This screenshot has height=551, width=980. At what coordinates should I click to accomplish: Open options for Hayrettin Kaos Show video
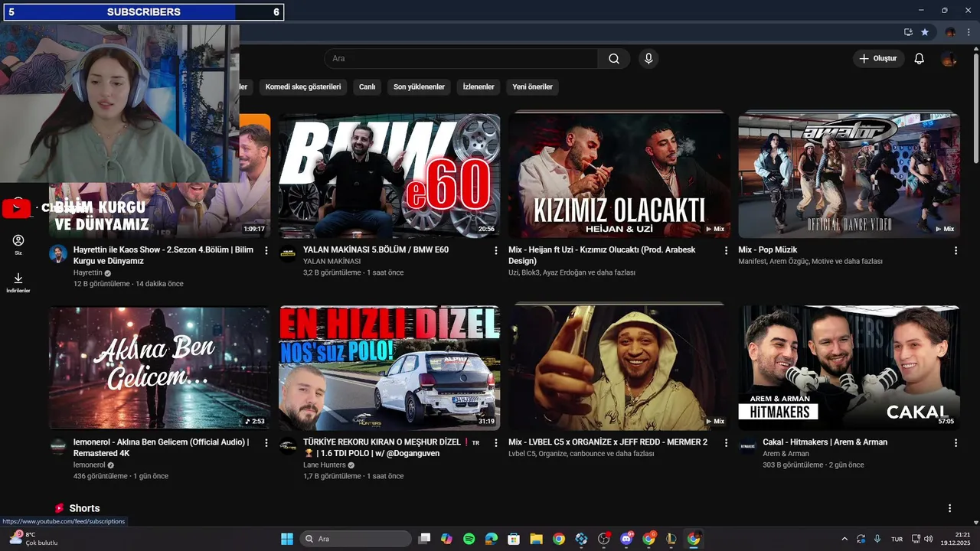pos(266,250)
